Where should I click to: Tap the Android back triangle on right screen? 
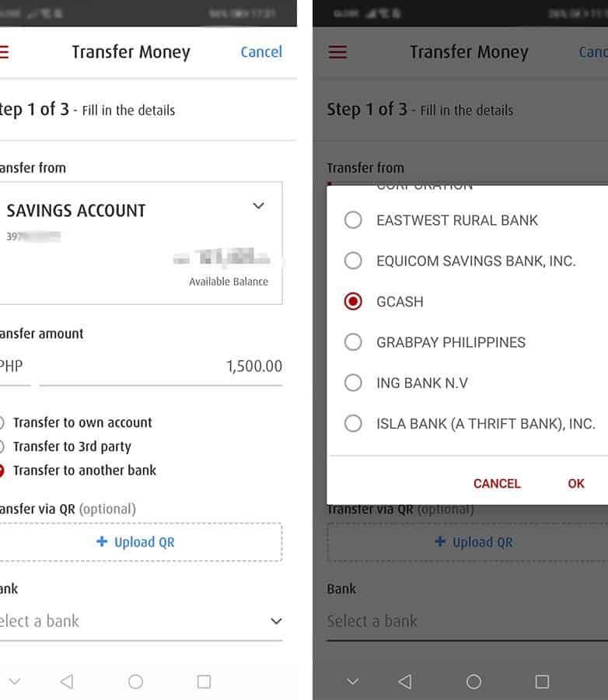pyautogui.click(x=405, y=681)
